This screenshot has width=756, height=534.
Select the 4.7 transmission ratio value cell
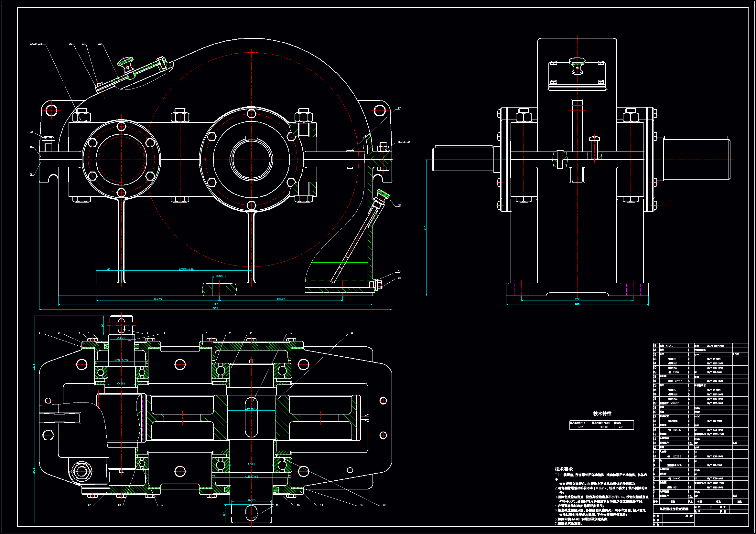(621, 427)
